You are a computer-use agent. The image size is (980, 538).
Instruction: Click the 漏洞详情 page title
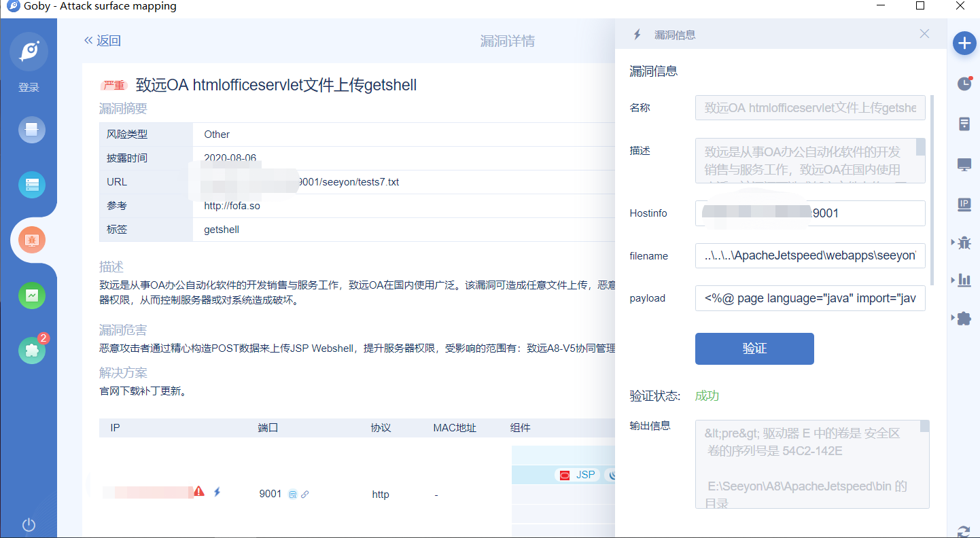tap(508, 41)
